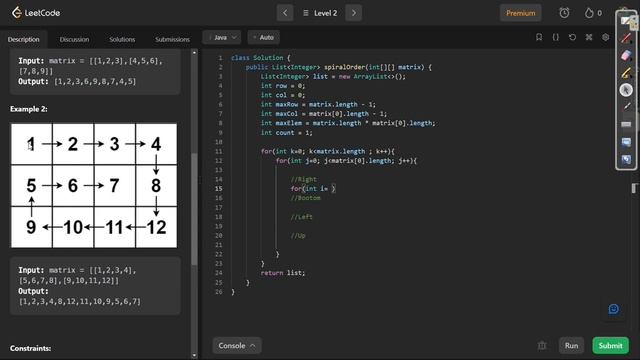640x360 pixels.
Task: Select the laser pointer wand tool
Action: (626, 107)
